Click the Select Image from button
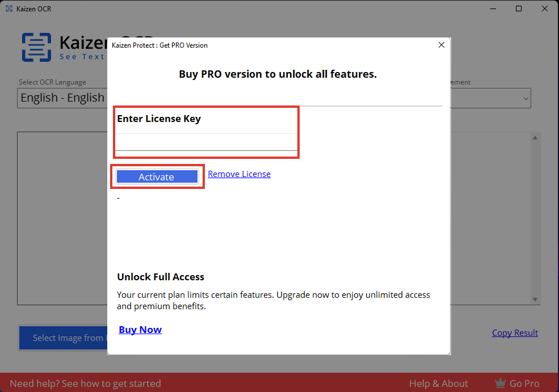559x392 pixels. click(x=62, y=338)
